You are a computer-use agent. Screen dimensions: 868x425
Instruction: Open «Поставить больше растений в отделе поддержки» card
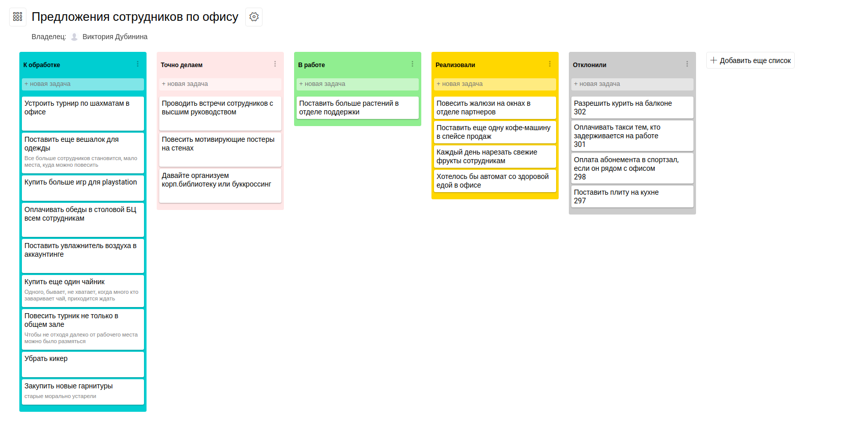click(x=358, y=108)
